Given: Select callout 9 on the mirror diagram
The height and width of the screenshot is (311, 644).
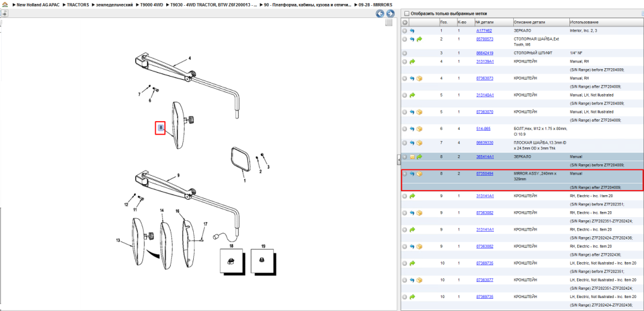Looking at the screenshot, I should coord(178,175).
